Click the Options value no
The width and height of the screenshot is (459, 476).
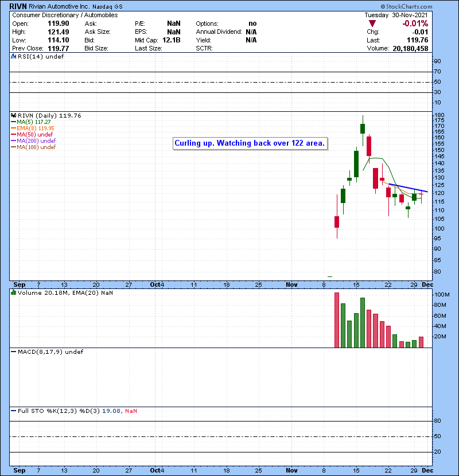pos(252,24)
